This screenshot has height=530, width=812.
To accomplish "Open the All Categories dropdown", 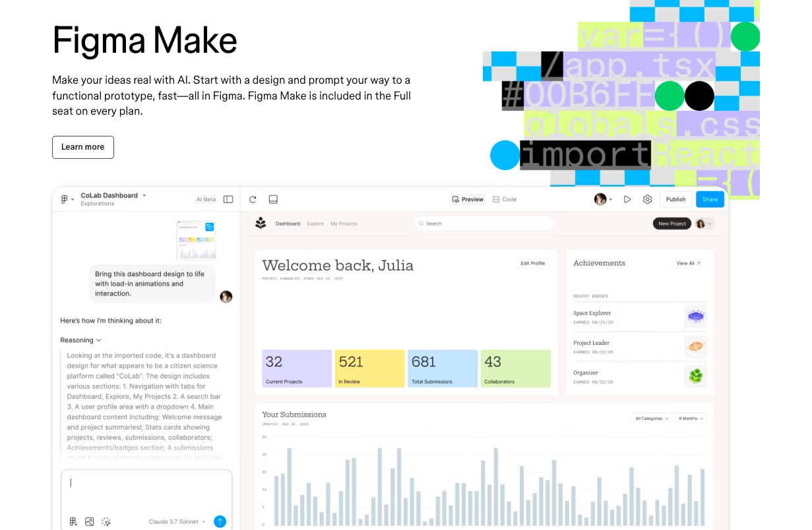I will (x=652, y=419).
